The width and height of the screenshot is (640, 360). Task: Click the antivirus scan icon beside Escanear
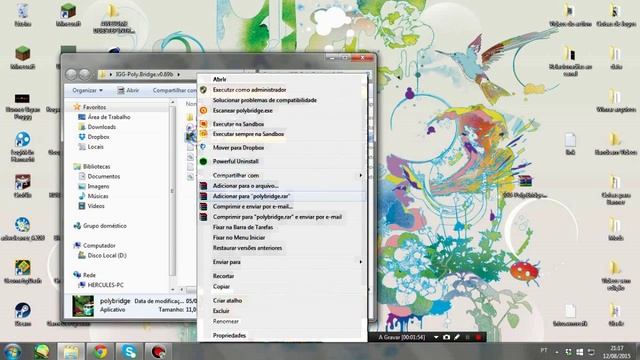pyautogui.click(x=203, y=110)
